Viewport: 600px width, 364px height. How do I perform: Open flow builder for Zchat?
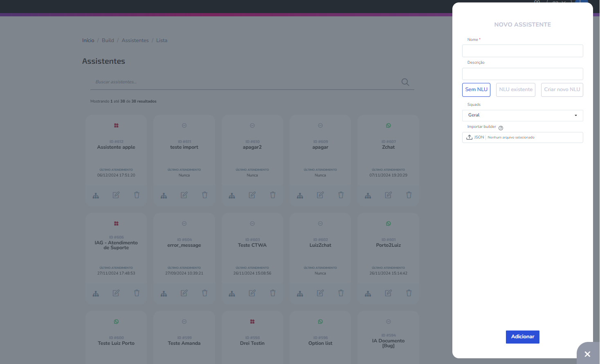[368, 196]
